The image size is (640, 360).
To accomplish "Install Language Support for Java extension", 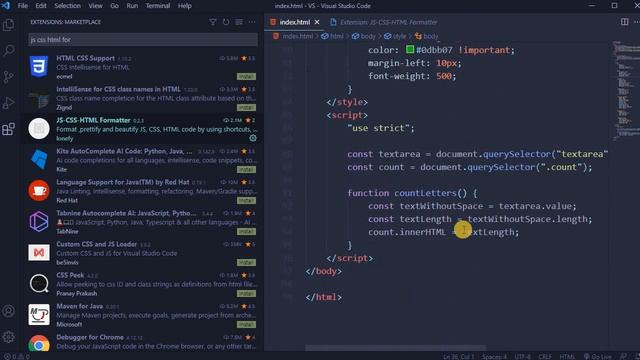I will [x=247, y=201].
